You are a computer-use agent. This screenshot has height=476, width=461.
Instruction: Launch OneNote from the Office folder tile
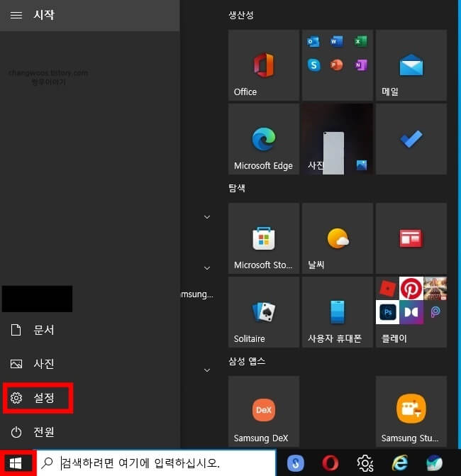[360, 65]
